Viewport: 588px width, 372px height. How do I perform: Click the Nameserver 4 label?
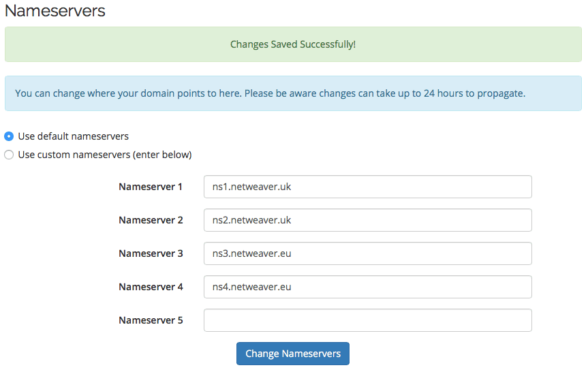(151, 287)
